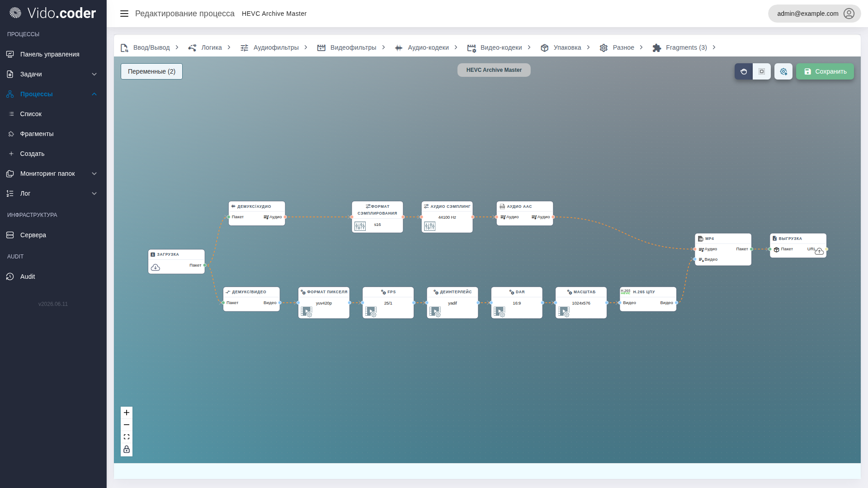The width and height of the screenshot is (868, 488).
Task: Select the hand pan mode tool
Action: pos(743,71)
